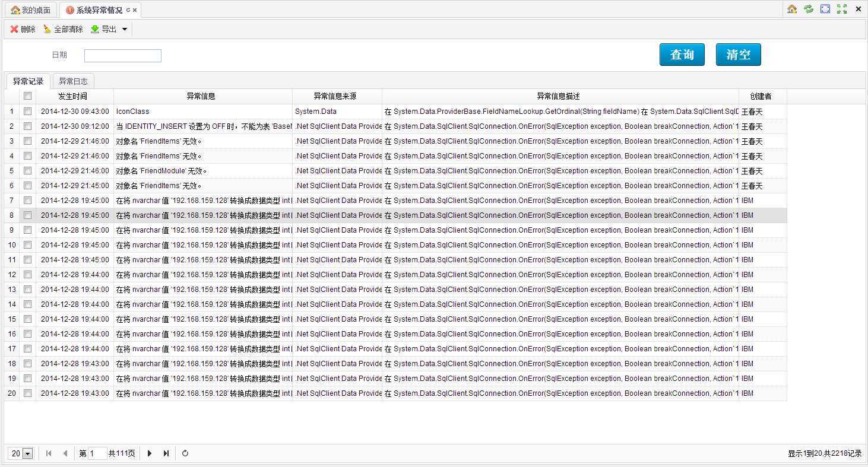Check the checkbox for row 12
The width and height of the screenshot is (868, 467).
pos(27,274)
